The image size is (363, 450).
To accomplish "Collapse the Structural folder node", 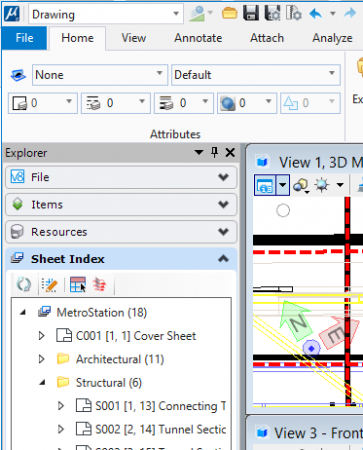I will pyautogui.click(x=42, y=383).
